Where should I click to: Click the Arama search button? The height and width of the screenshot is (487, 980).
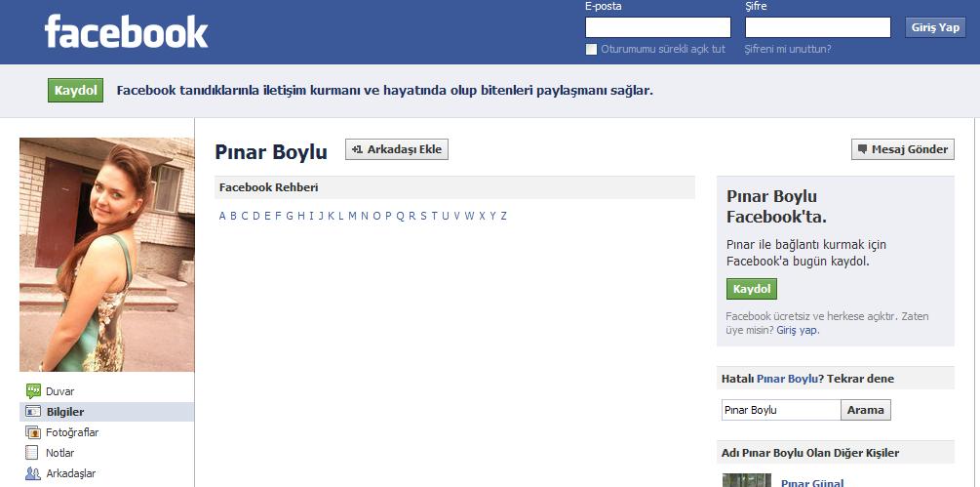point(866,410)
